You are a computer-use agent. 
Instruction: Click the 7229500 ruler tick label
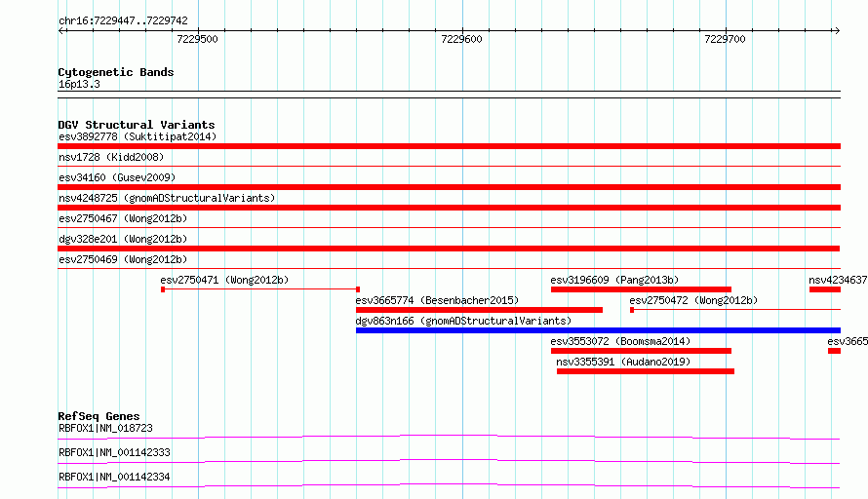[197, 39]
